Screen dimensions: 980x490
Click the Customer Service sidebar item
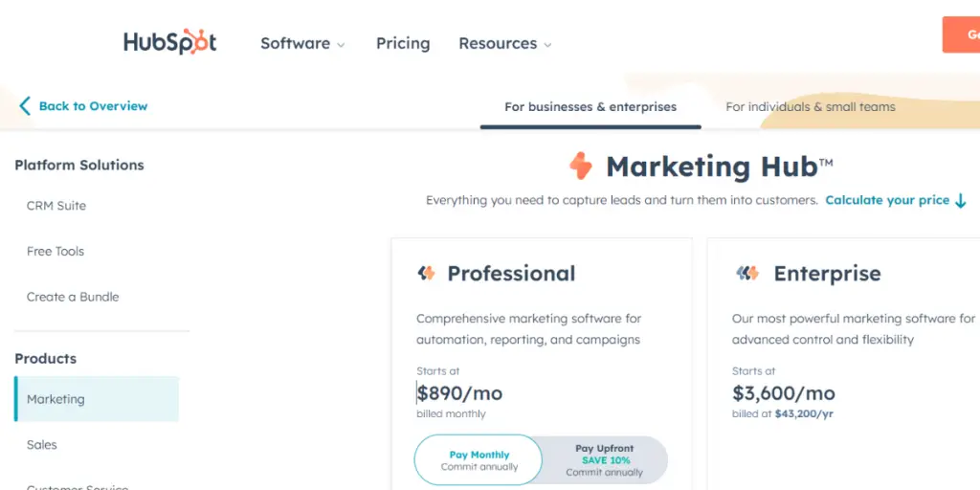click(77, 487)
